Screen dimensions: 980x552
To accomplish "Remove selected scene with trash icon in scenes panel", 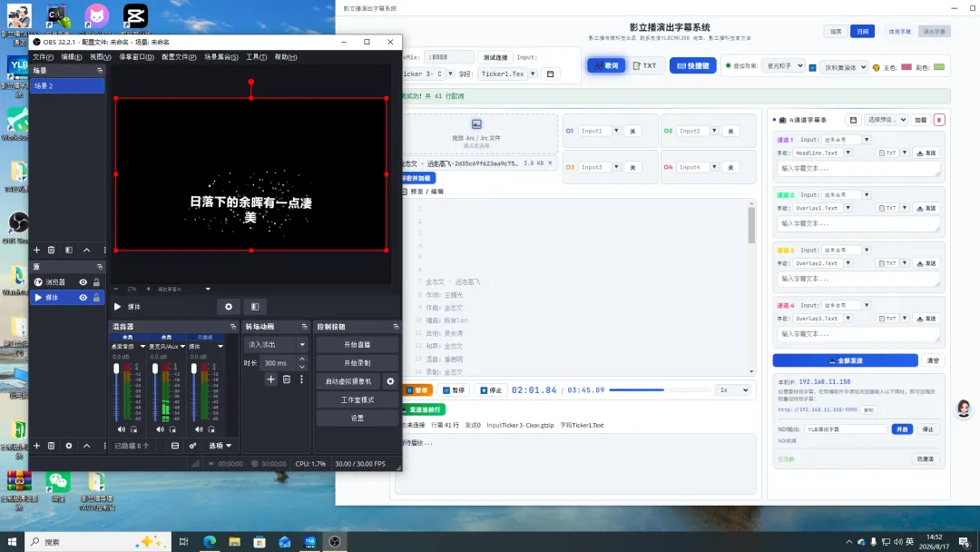I will [x=51, y=250].
